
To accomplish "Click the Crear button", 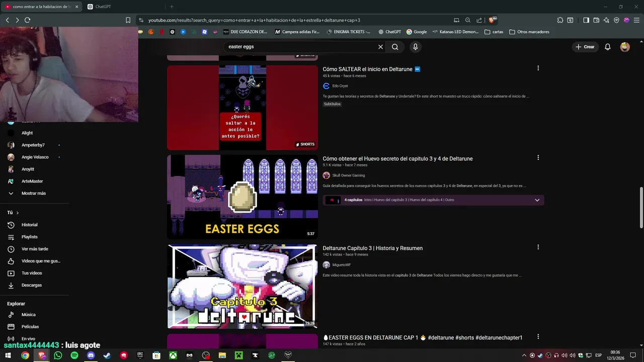I will (585, 47).
